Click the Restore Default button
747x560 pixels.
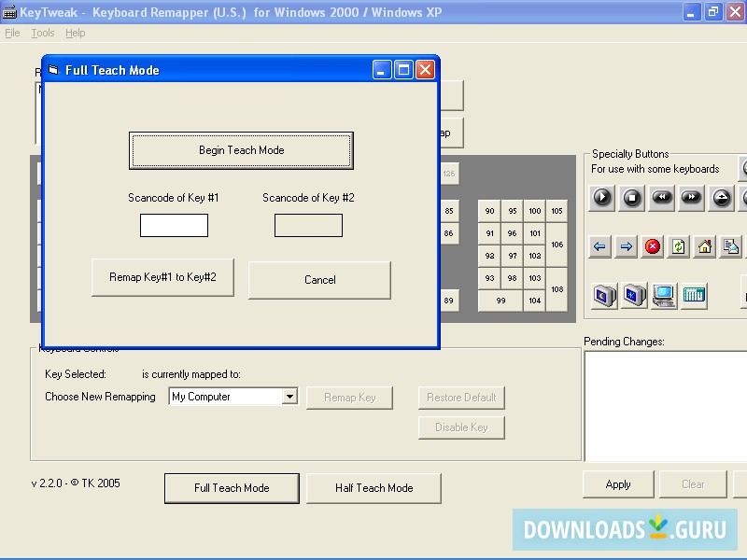(x=461, y=398)
